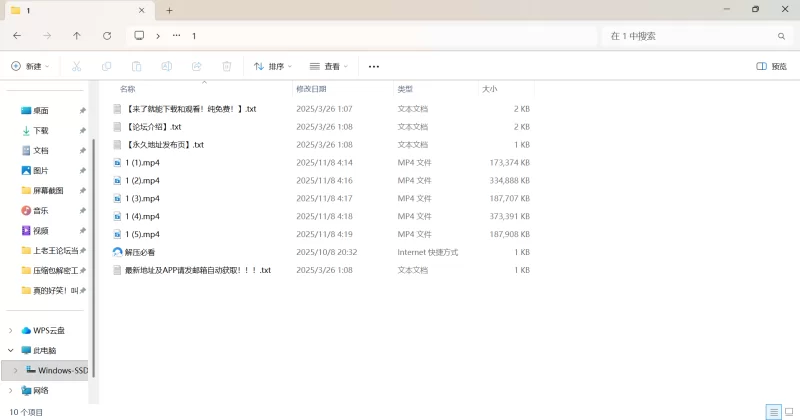Toggle the 预览 preview pane
This screenshot has width=800, height=420.
click(771, 66)
